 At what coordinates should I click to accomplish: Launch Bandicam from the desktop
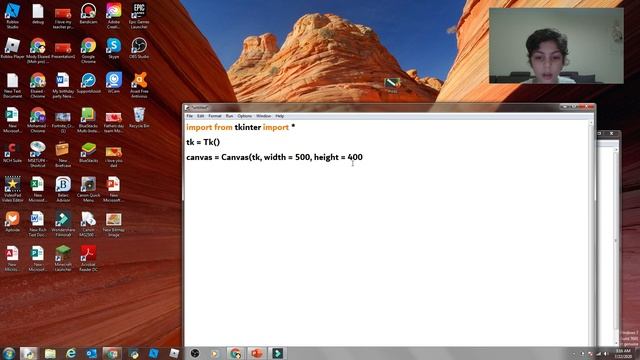tap(88, 14)
